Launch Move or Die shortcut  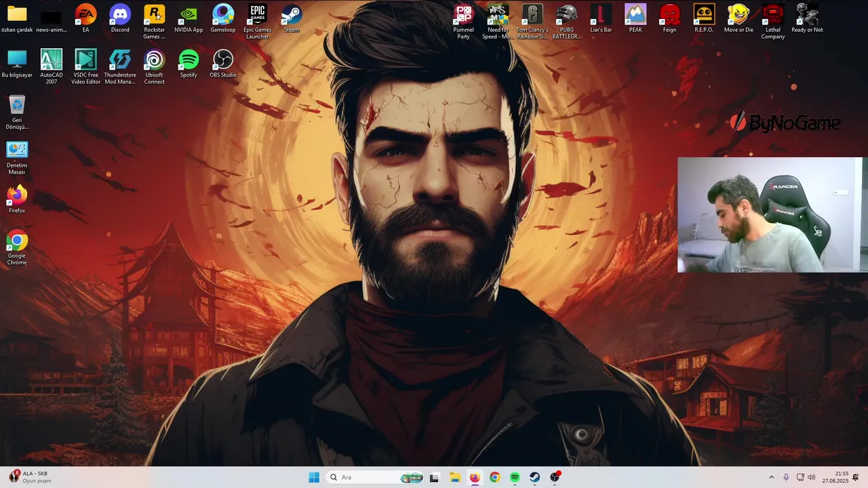[738, 19]
